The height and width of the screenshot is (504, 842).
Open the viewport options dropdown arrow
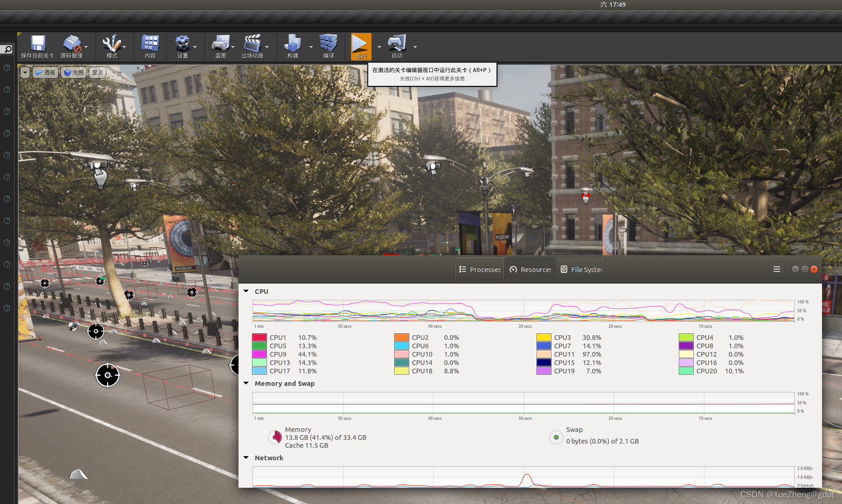25,73
